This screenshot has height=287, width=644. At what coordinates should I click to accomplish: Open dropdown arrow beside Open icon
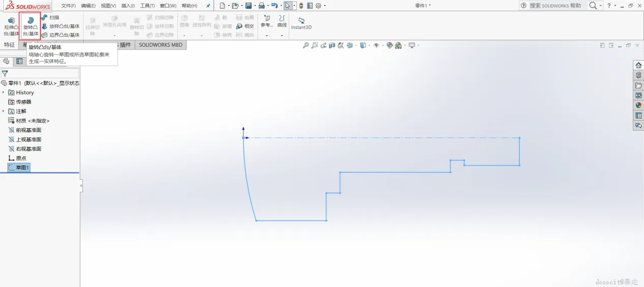coord(241,6)
